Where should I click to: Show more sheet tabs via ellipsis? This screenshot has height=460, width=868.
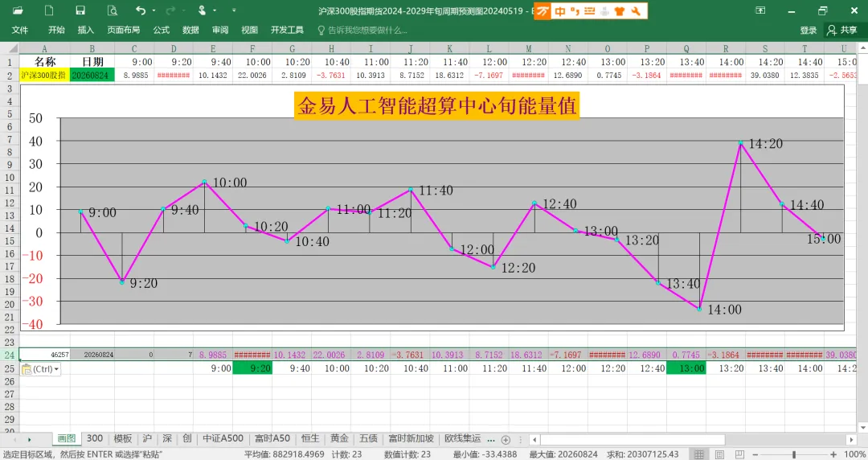491,439
